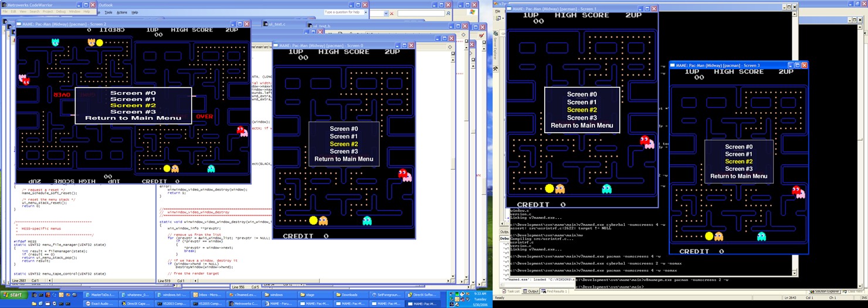Click the Windows Start button
The image size is (868, 308).
tap(13, 295)
